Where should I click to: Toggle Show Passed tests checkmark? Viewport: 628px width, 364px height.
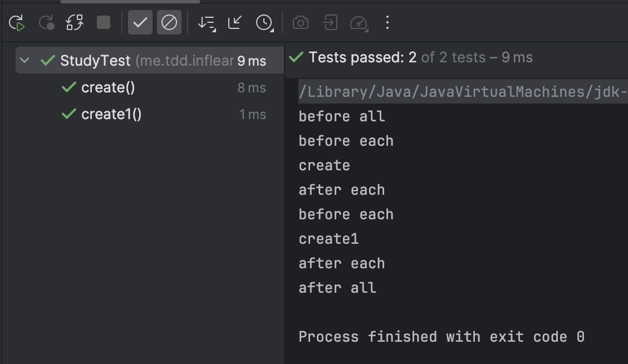coord(140,23)
